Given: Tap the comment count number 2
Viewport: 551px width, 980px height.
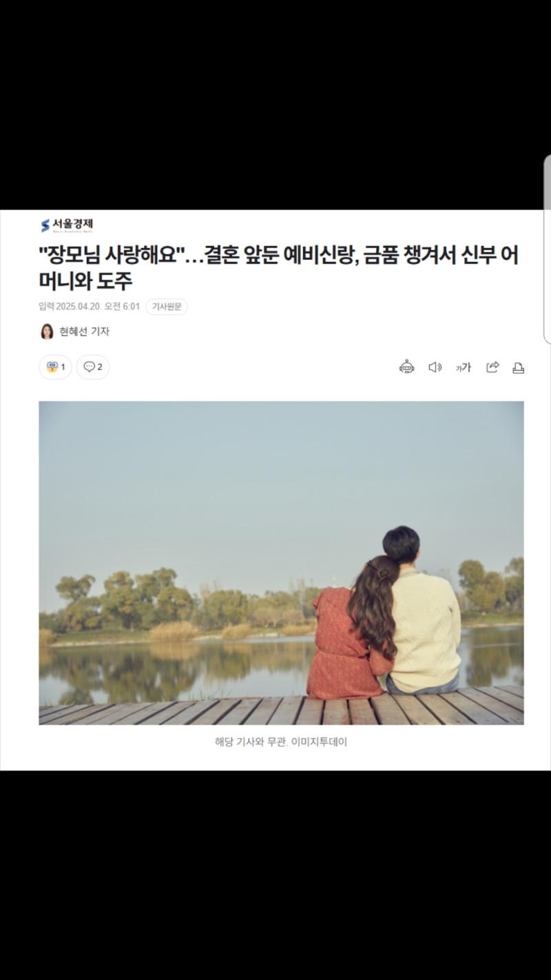Looking at the screenshot, I should [100, 367].
